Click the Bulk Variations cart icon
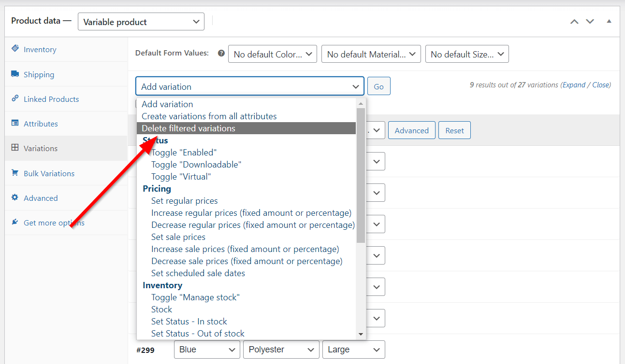This screenshot has width=625, height=364. pyautogui.click(x=15, y=173)
